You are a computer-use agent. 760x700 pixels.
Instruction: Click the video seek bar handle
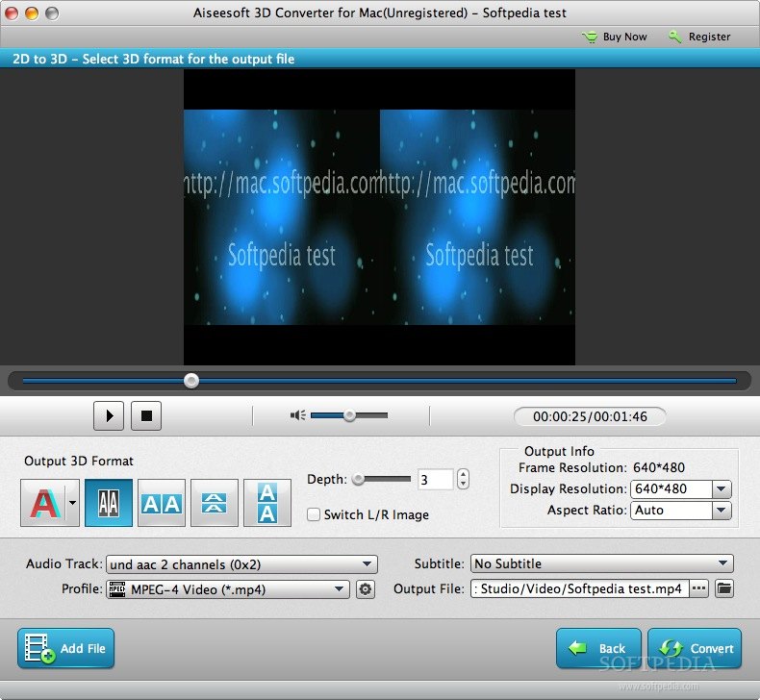pos(191,381)
